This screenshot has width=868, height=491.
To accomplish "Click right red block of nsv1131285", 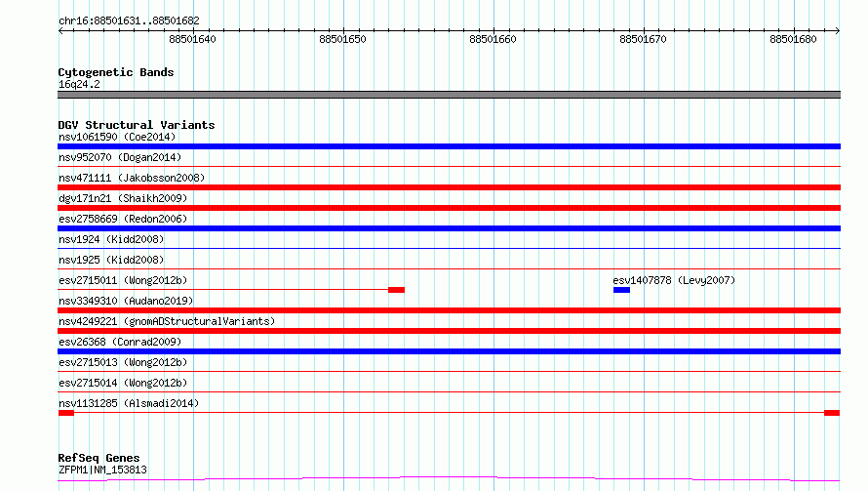I will tap(832, 413).
